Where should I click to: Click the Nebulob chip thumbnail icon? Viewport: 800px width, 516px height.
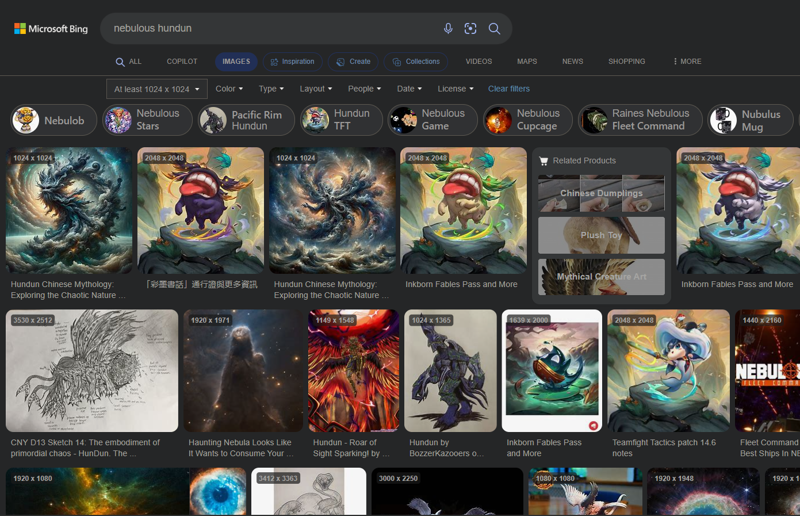26,120
